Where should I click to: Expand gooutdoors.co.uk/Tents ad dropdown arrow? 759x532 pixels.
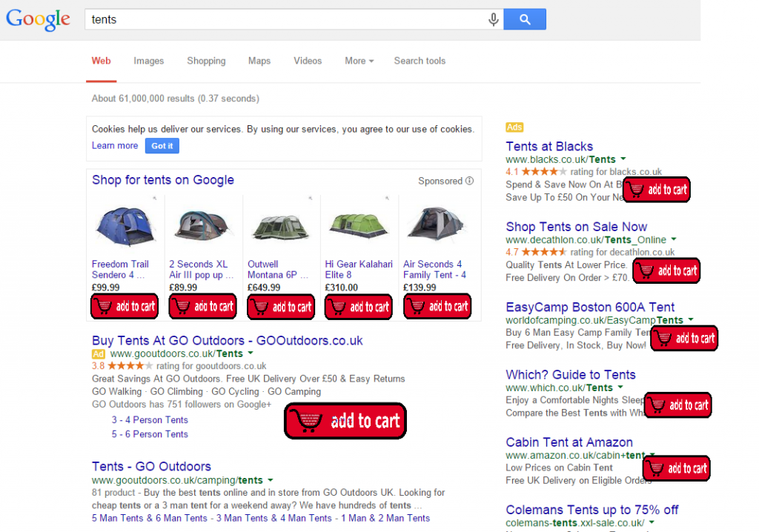[x=251, y=353]
